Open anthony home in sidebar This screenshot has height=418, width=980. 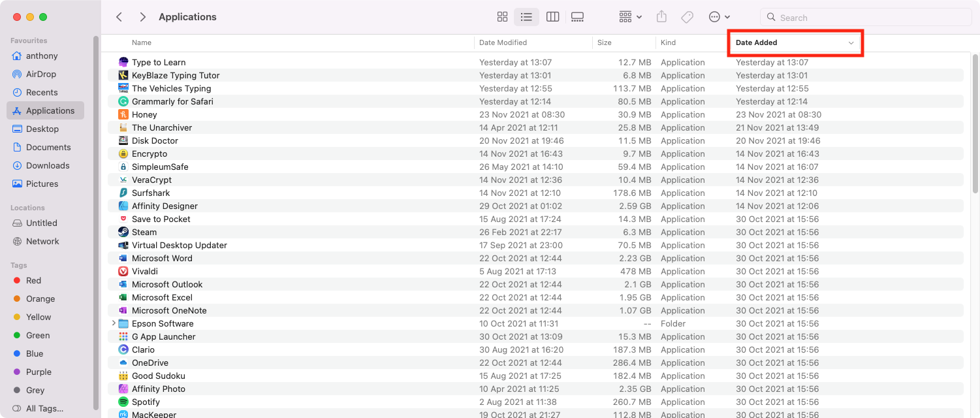pos(46,56)
